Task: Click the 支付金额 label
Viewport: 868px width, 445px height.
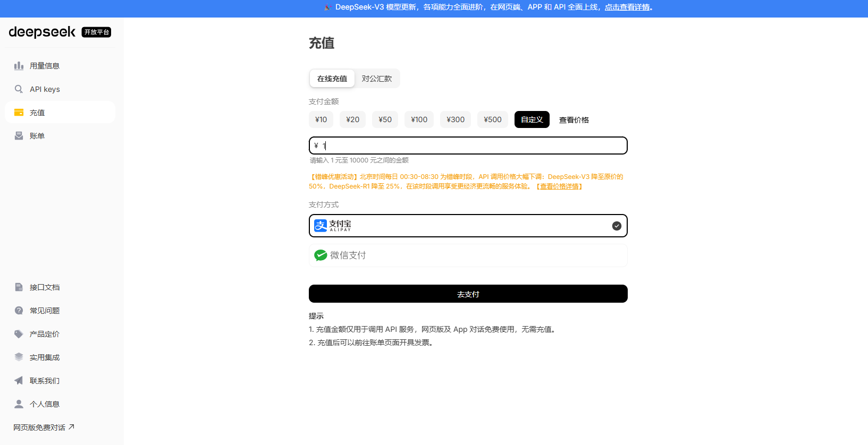Action: [x=324, y=101]
